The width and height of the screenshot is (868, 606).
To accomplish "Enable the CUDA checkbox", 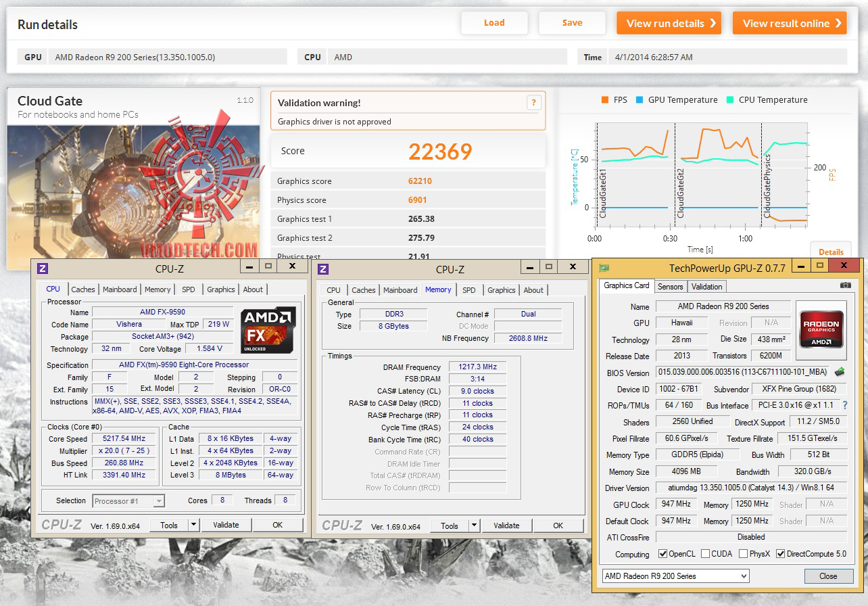I will (x=705, y=554).
